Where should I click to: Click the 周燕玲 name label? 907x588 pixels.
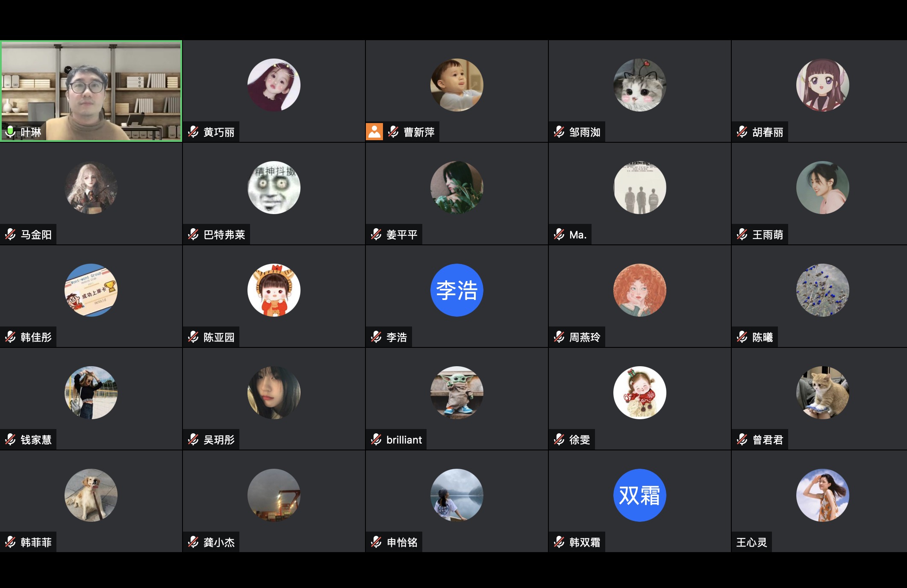[585, 337]
